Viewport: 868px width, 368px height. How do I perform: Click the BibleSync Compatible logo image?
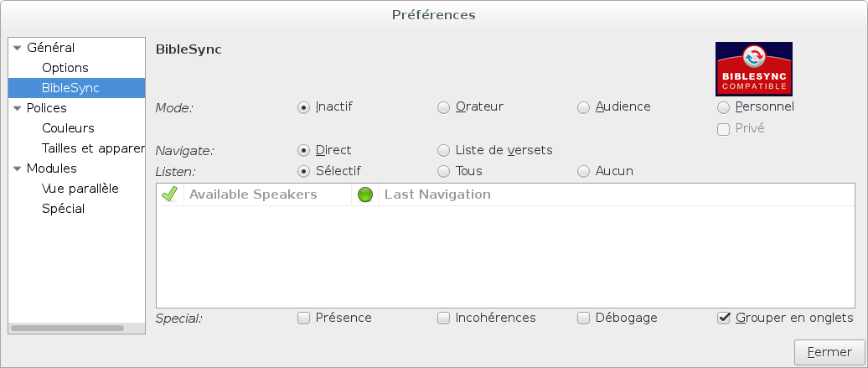pos(753,69)
